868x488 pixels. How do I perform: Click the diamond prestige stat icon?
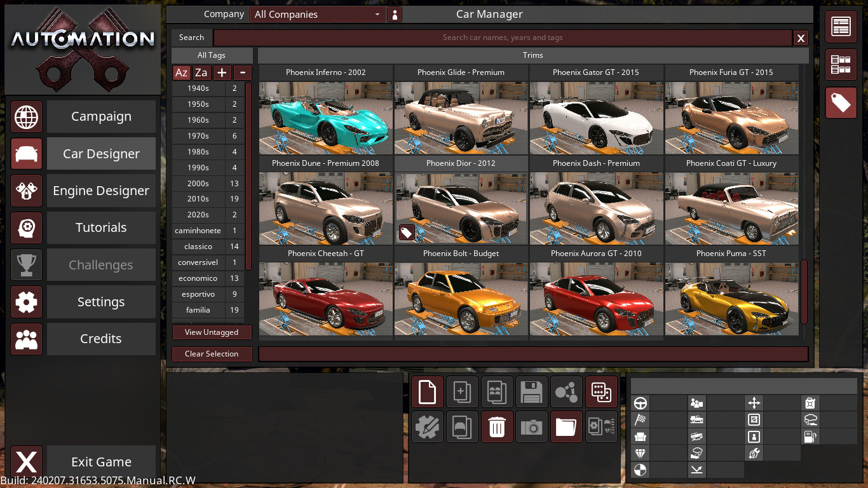click(x=641, y=453)
